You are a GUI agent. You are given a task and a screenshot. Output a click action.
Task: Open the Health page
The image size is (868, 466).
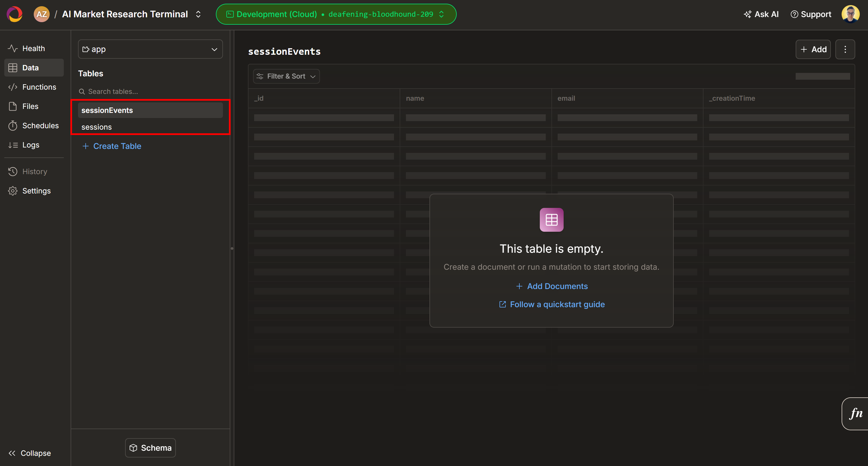pyautogui.click(x=33, y=49)
